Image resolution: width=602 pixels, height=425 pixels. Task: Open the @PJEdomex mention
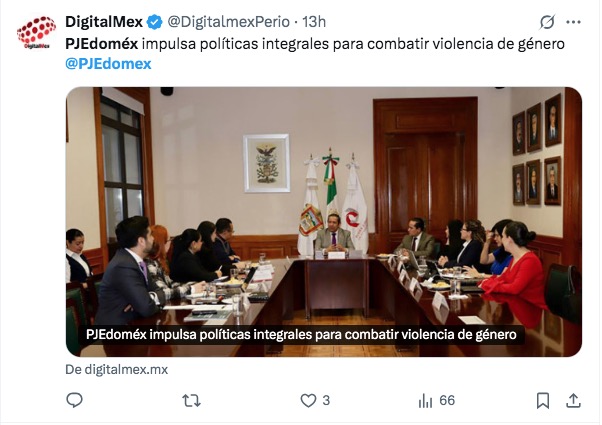108,64
